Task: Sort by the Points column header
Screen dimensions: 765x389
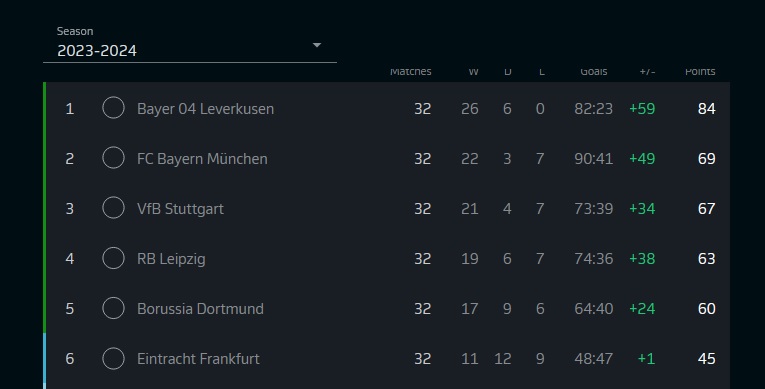Action: tap(700, 71)
